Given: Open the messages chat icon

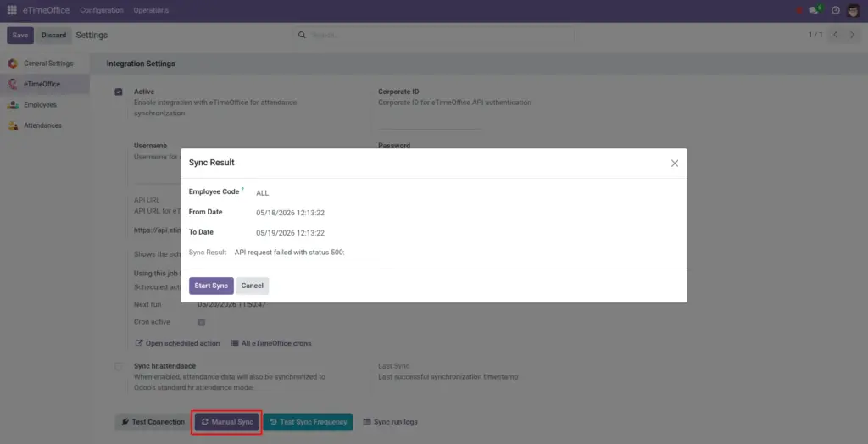Looking at the screenshot, I should [815, 10].
